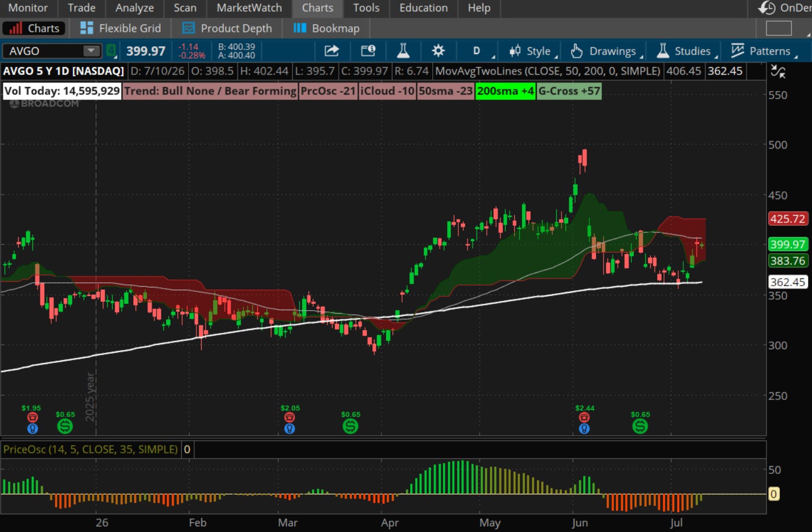Click the Patterns button
Image resolution: width=812 pixels, height=532 pixels.
click(764, 51)
